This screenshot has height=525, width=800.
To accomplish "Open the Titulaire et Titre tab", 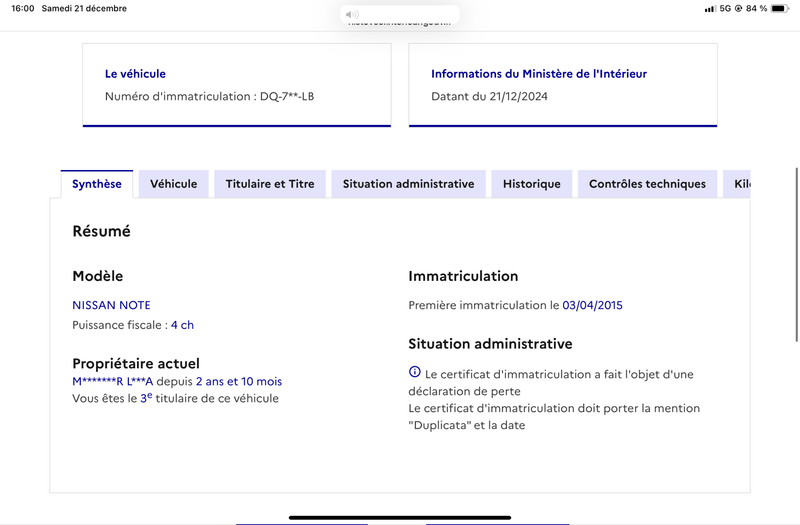I will [x=270, y=184].
